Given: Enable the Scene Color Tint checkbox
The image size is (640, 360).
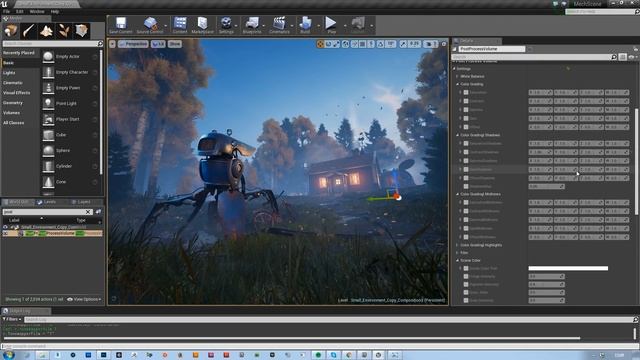Looking at the screenshot, I should pos(466,269).
